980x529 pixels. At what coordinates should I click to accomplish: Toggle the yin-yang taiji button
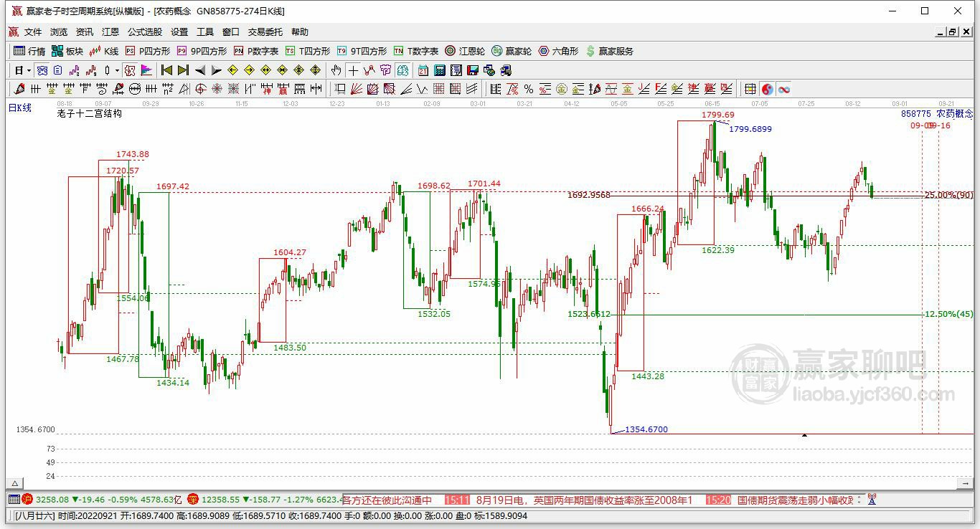(x=768, y=89)
